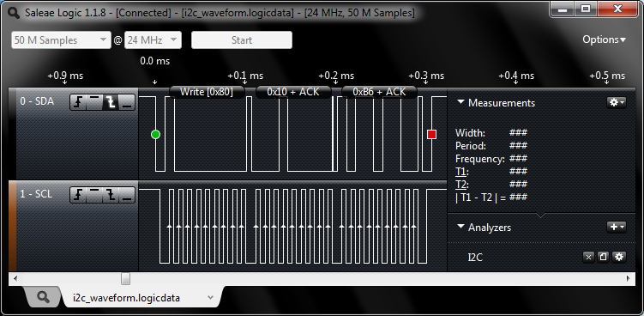This screenshot has width=644, height=316.
Task: Select high level trigger on SCL channel
Action: pyautogui.click(x=94, y=195)
